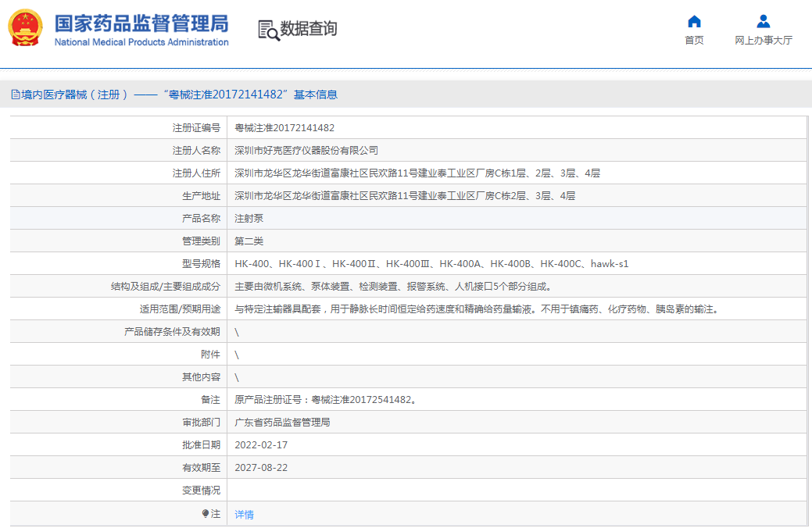
Task: Click the 网上办事大厅 text link
Action: pyautogui.click(x=764, y=40)
